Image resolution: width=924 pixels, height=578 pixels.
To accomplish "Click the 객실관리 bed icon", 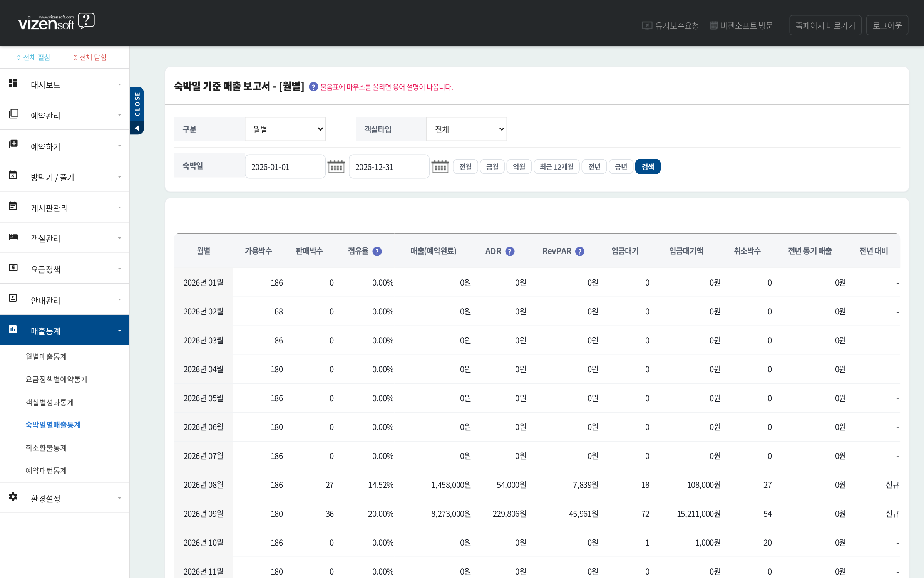I will [x=13, y=237].
